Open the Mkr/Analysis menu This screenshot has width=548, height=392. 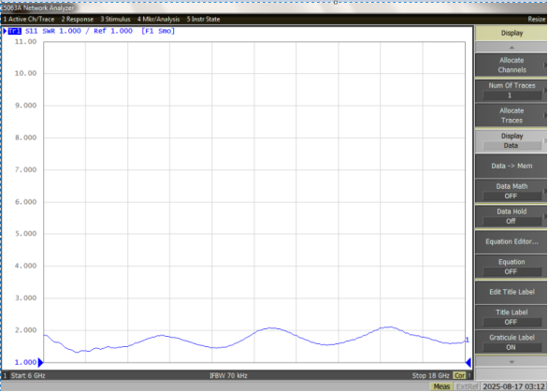(x=158, y=20)
